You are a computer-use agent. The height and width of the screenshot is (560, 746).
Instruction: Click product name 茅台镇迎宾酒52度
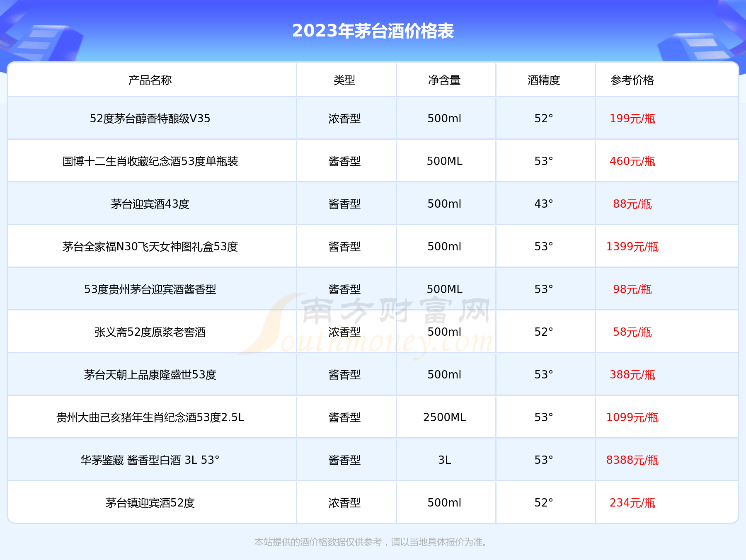point(150,503)
